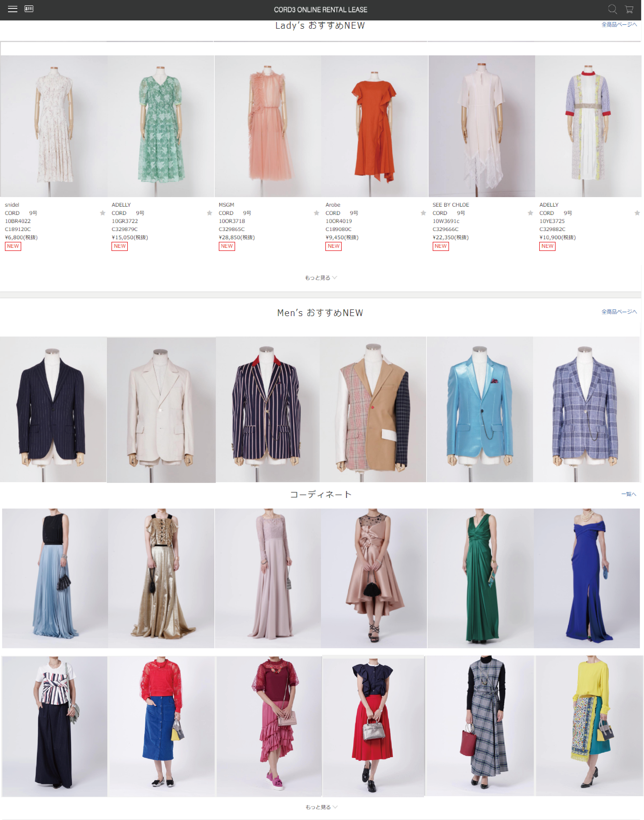Open the navy blouse red skirt outfit
Image resolution: width=644 pixels, height=820 pixels.
point(374,728)
